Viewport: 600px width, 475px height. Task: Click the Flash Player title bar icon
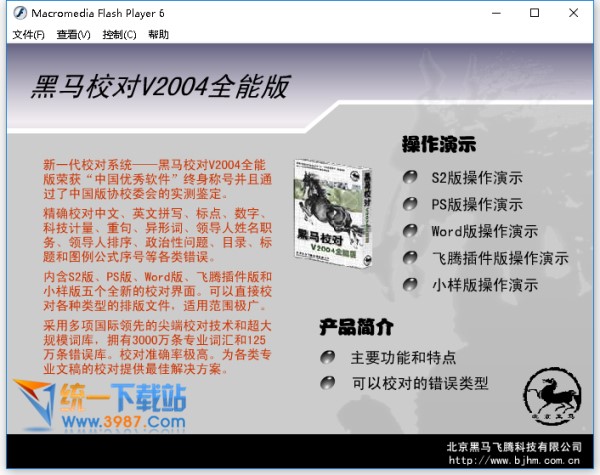coord(20,13)
